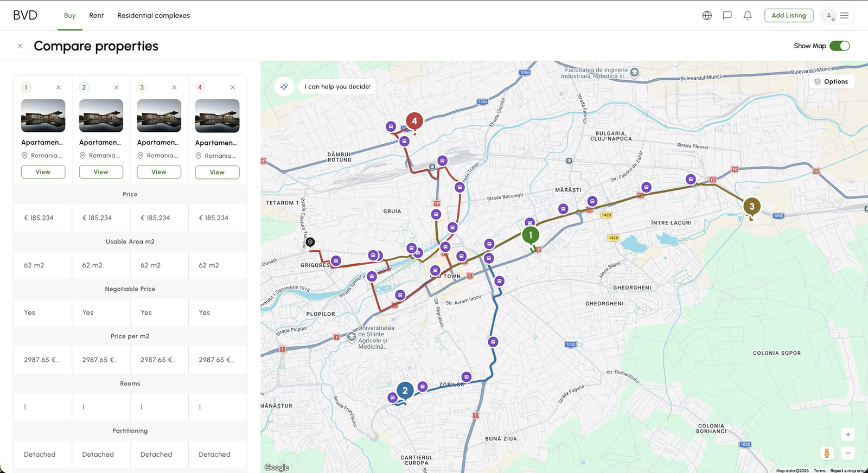Zoom in the map with plus
868x473 pixels.
click(x=848, y=434)
